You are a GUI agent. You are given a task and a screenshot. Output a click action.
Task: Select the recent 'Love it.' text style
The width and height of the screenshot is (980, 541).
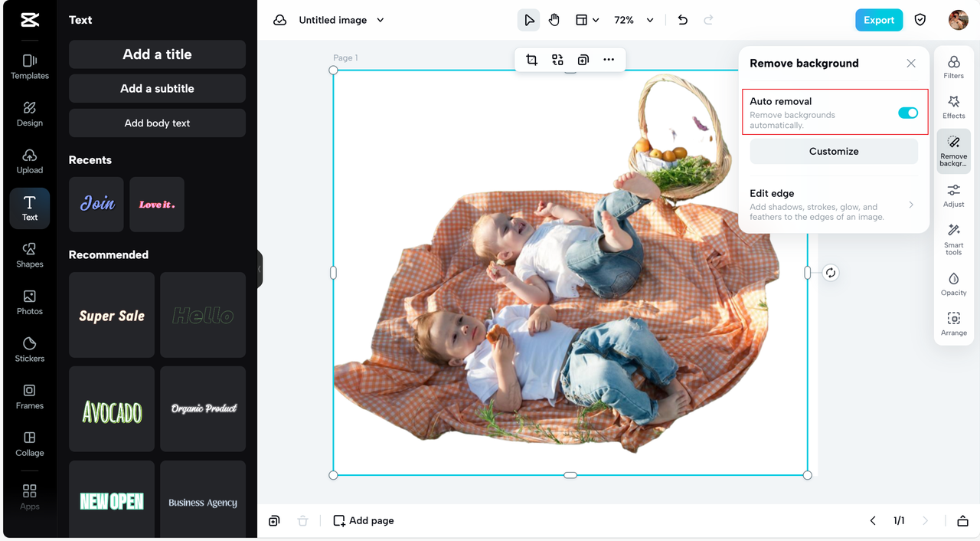pos(157,205)
